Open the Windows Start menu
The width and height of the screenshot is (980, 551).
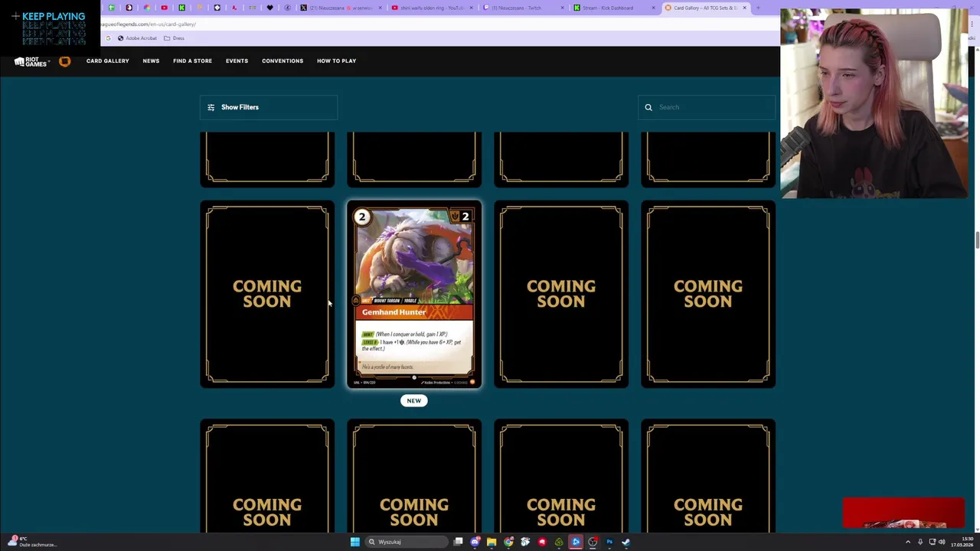(x=355, y=542)
